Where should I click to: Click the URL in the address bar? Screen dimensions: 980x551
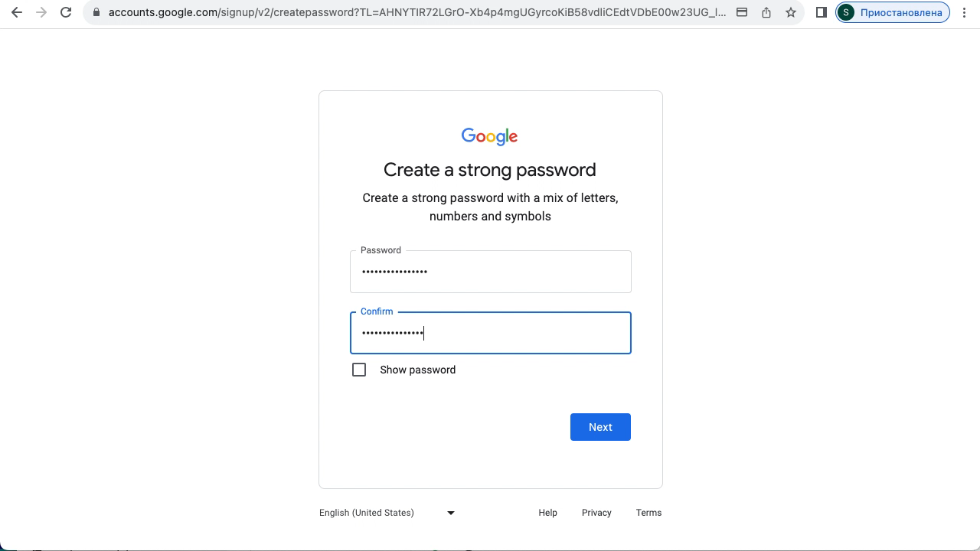[417, 12]
